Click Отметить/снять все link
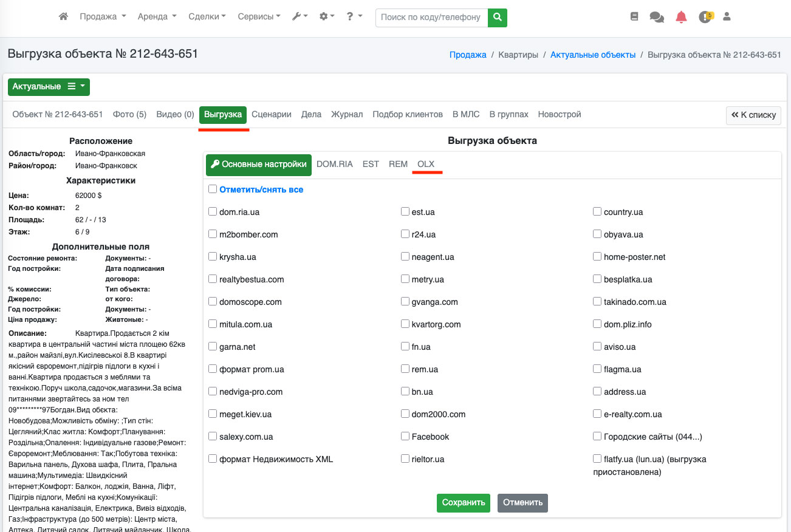791x532 pixels. click(x=261, y=189)
